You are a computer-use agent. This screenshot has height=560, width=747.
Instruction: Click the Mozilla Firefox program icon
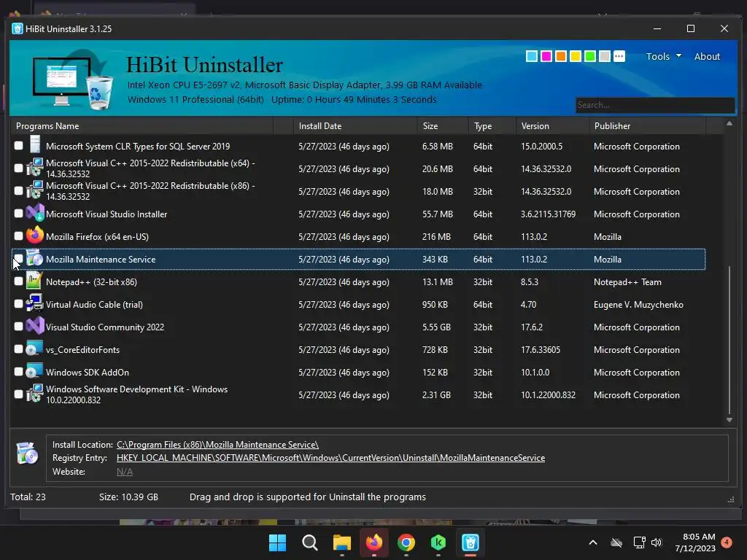click(x=35, y=236)
